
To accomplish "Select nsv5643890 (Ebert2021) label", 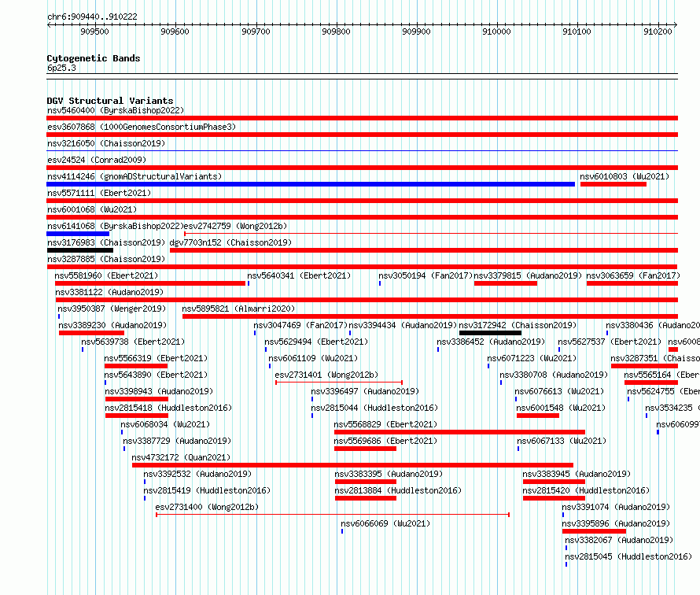I will (x=156, y=375).
